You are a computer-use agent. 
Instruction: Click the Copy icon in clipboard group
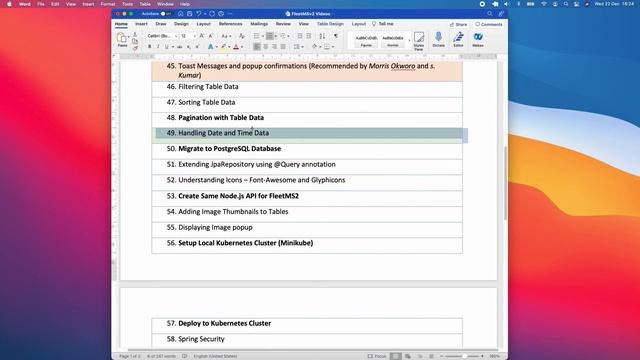click(135, 42)
